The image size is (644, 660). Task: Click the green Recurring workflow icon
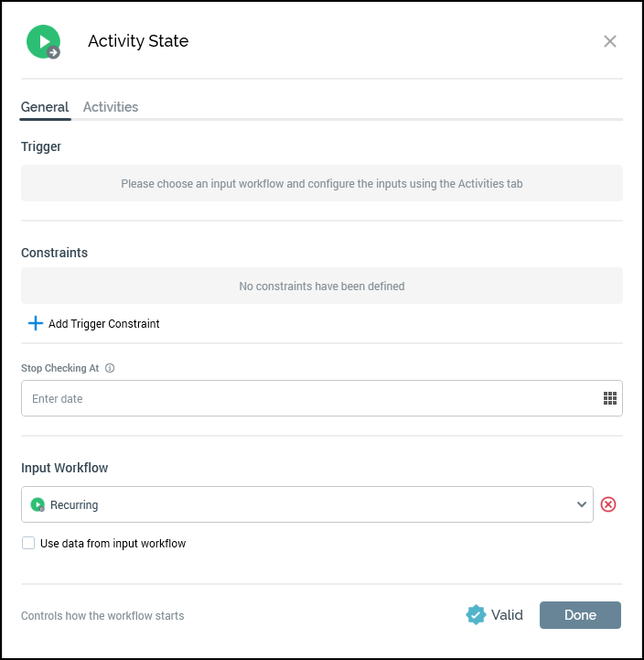(x=38, y=504)
